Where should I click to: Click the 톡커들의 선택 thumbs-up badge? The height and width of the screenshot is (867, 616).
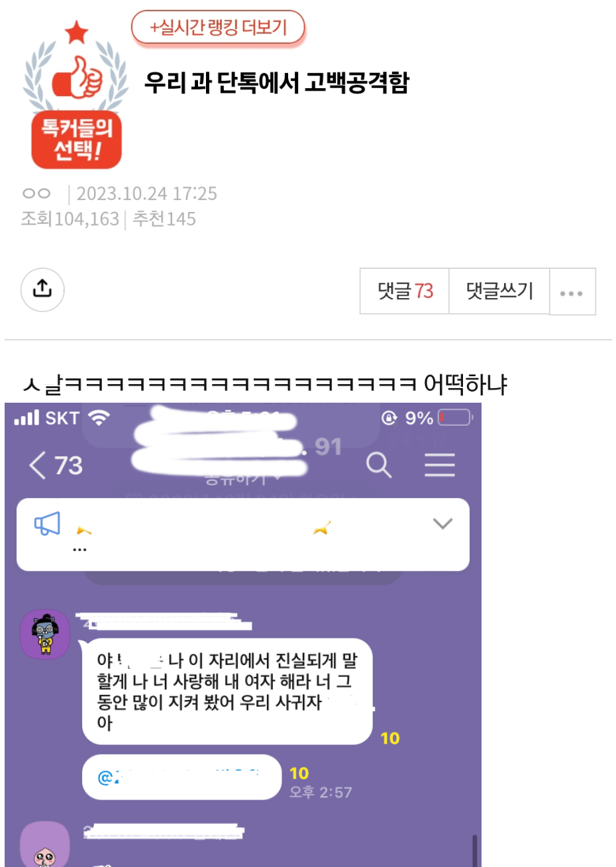click(x=76, y=94)
